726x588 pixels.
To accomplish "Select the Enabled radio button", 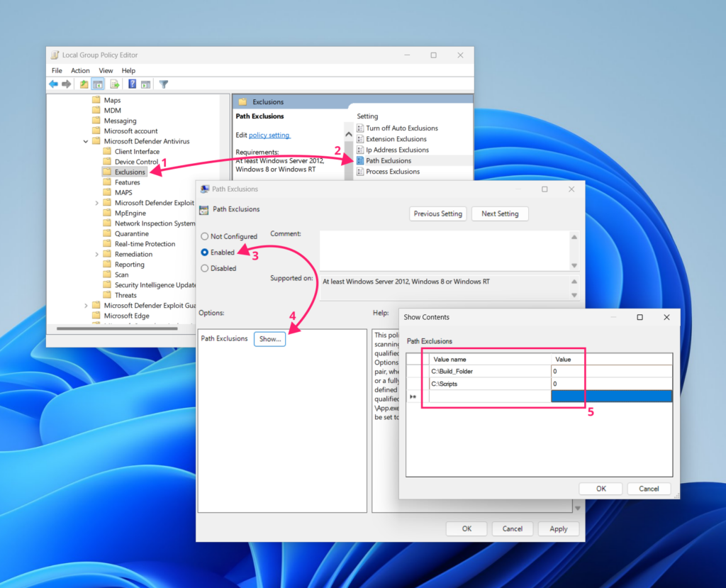I will 204,252.
